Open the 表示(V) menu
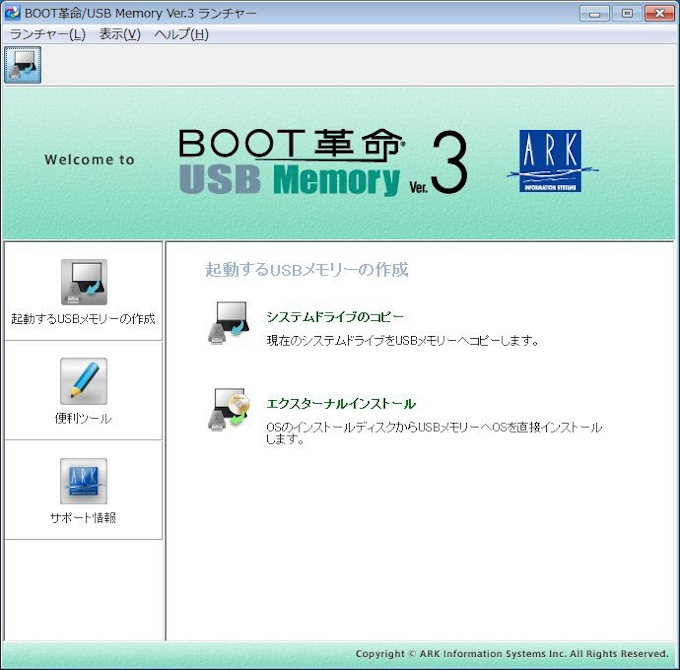680x670 pixels. click(120, 34)
